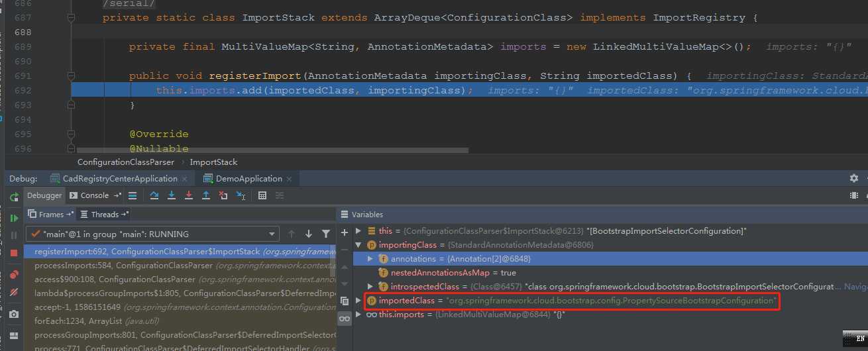The image size is (868, 351).
Task: Collapse the importingClass variable node
Action: click(358, 245)
